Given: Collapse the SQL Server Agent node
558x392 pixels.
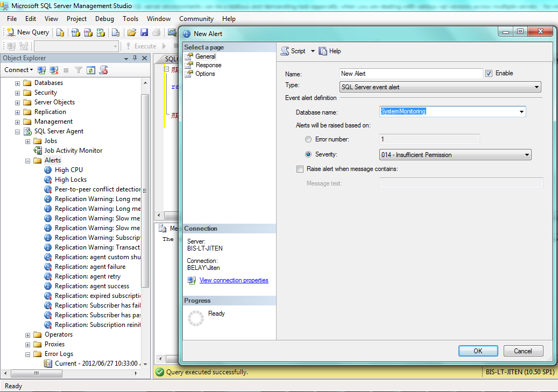Looking at the screenshot, I should coord(19,131).
